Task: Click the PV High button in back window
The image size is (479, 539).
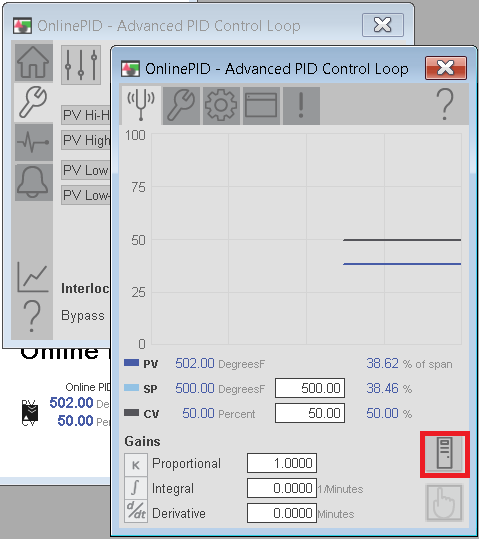Action: (86, 140)
